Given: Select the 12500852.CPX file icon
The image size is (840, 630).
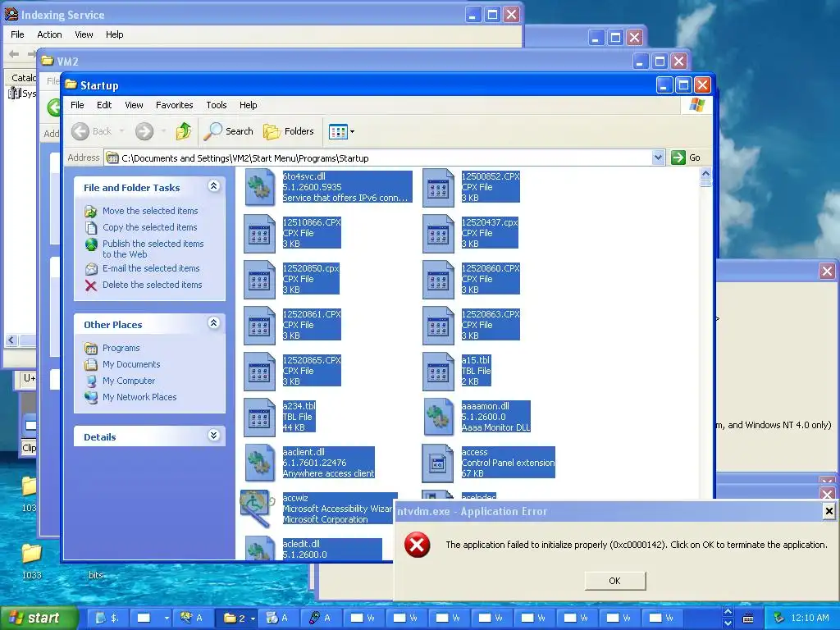Looking at the screenshot, I should tap(438, 188).
